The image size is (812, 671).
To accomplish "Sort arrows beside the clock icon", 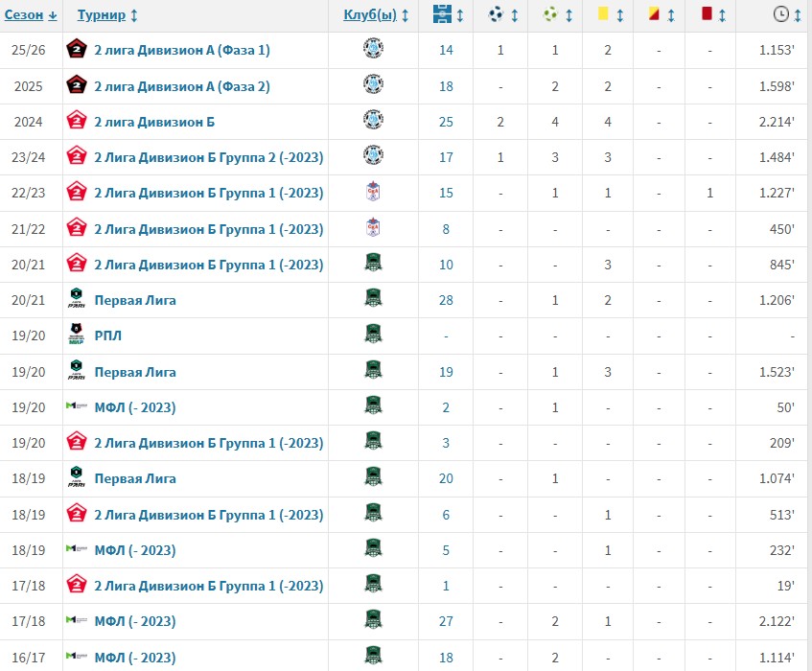I will [798, 15].
